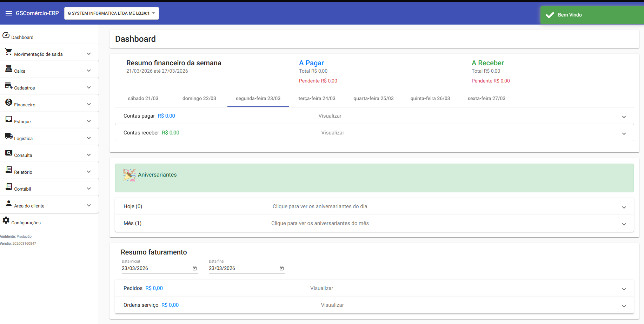Click the Data inicial date field
The width and height of the screenshot is (644, 324).
160,269
